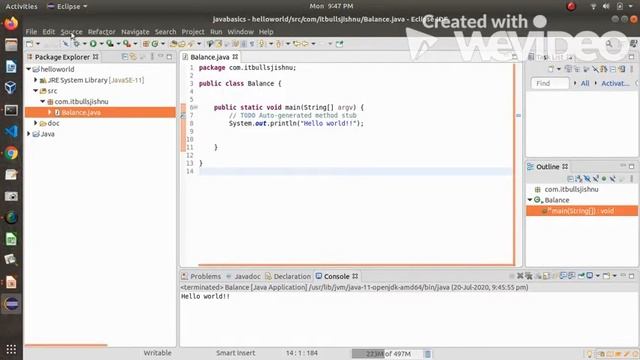This screenshot has height=360, width=640.
Task: Expand JRE System Library node
Action: click(36, 80)
